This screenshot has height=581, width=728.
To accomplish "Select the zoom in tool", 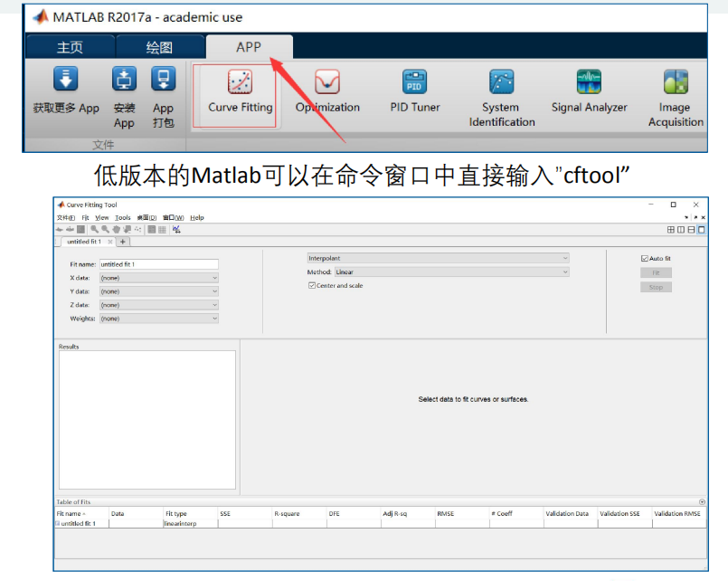I will click(94, 230).
